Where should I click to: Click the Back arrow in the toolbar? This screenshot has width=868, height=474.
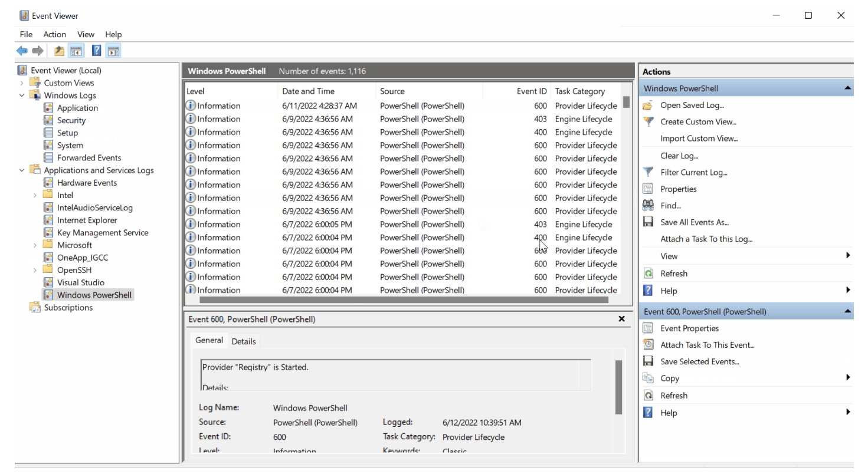[22, 51]
